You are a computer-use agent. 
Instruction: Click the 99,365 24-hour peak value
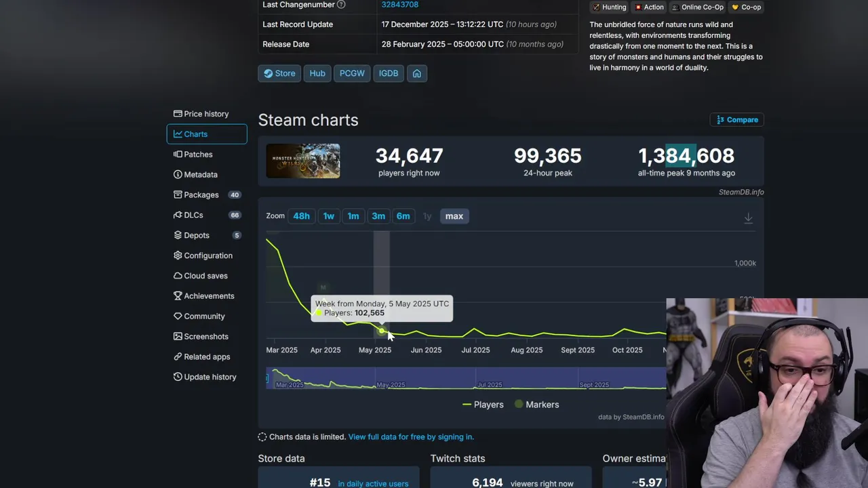pyautogui.click(x=547, y=156)
